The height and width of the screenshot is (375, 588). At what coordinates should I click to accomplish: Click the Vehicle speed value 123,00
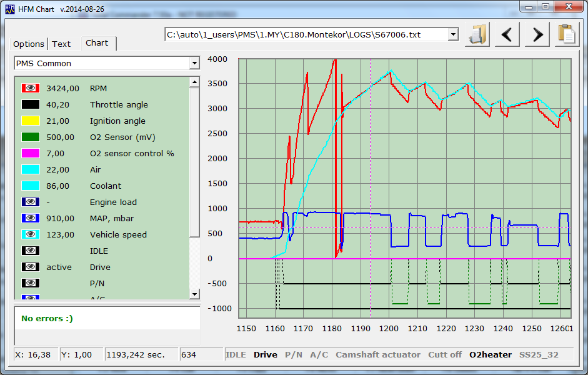coord(61,235)
